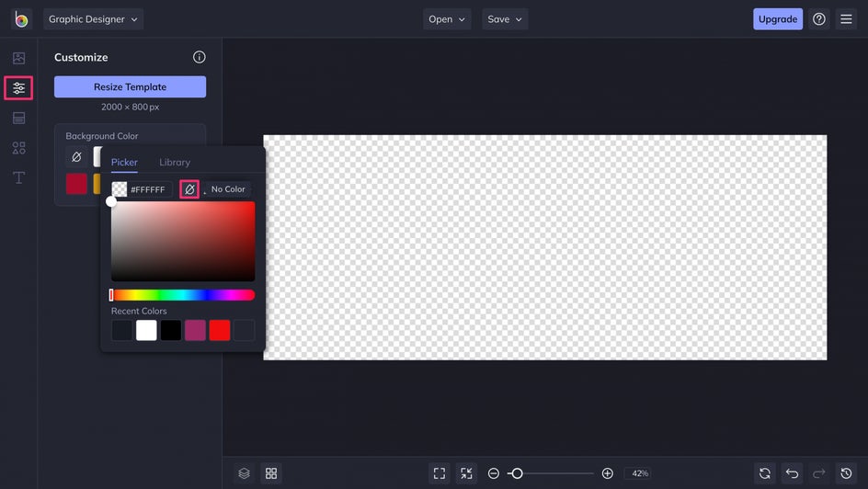Image resolution: width=868 pixels, height=489 pixels.
Task: Click the Customize info icon
Action: click(x=200, y=57)
